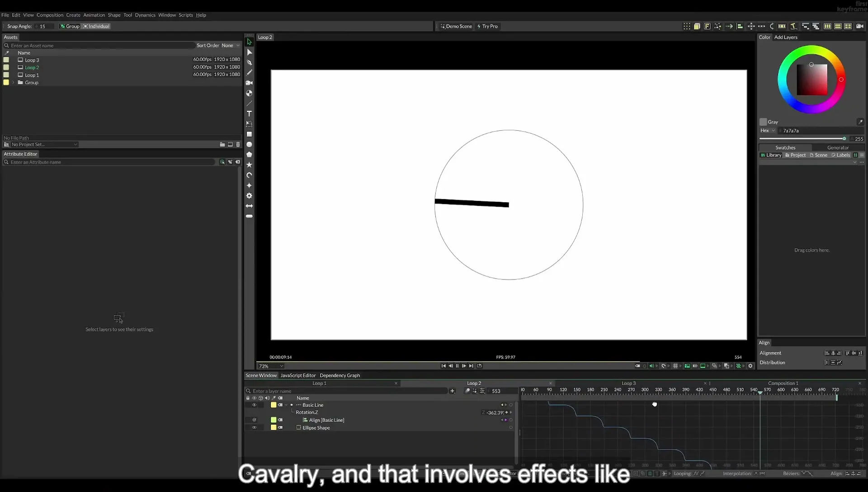Click the eyedropper next to Gray
Viewport: 868px width, 492px height.
[x=860, y=122]
